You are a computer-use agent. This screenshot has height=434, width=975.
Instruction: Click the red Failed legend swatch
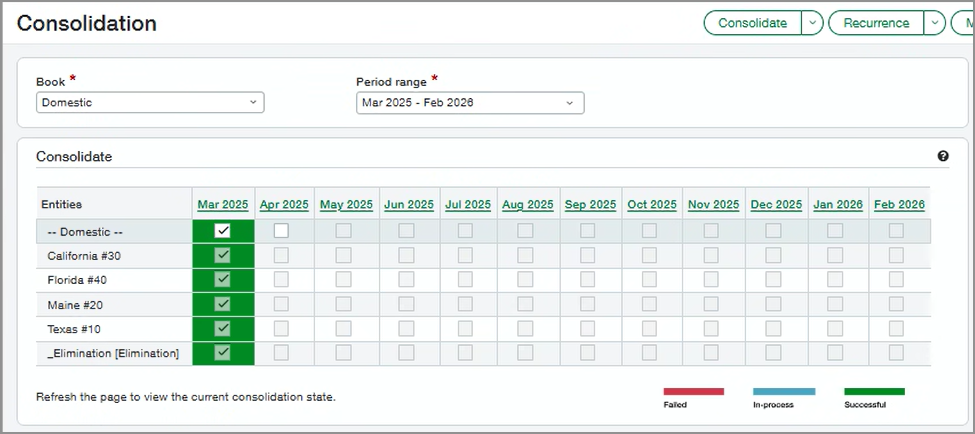[693, 392]
